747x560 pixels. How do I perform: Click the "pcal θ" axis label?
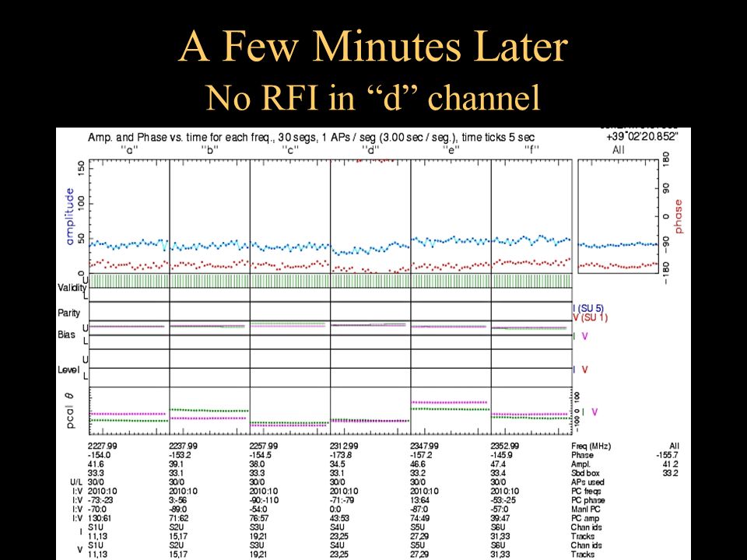(70, 411)
